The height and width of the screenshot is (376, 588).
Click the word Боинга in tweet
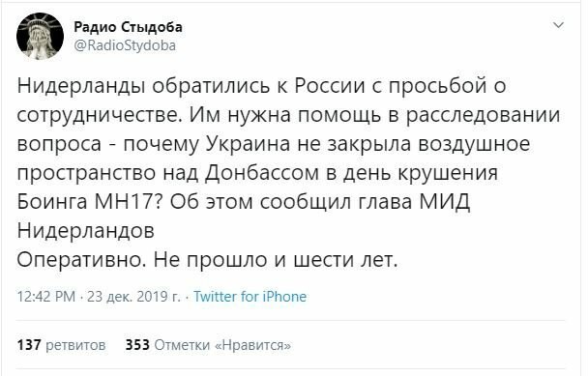click(52, 202)
